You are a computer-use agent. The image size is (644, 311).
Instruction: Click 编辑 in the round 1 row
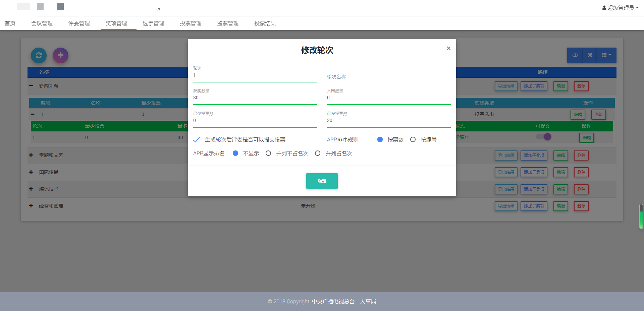coord(587,138)
